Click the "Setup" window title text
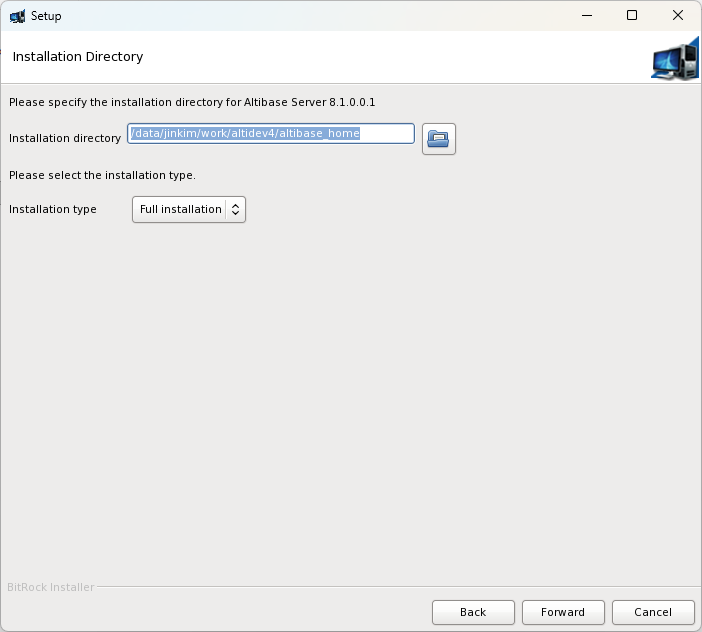The image size is (702, 632). coord(46,16)
